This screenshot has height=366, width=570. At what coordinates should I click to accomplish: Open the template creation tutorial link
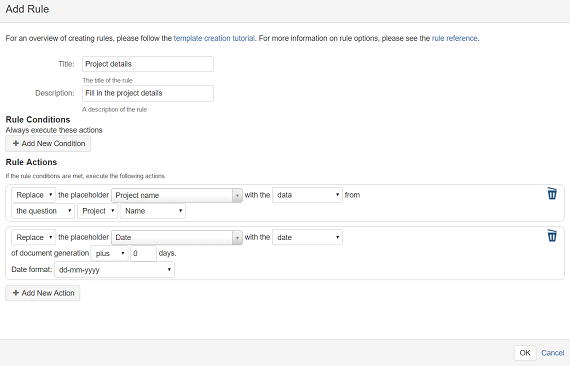tap(214, 38)
